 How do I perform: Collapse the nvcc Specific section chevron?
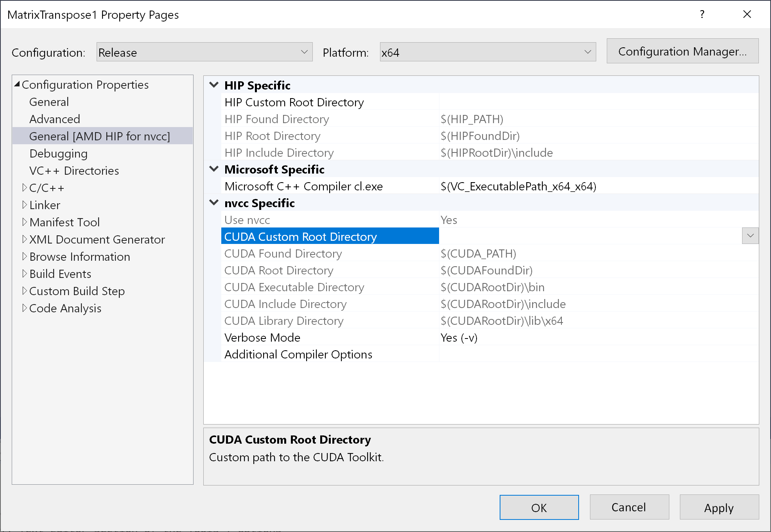pyautogui.click(x=214, y=202)
